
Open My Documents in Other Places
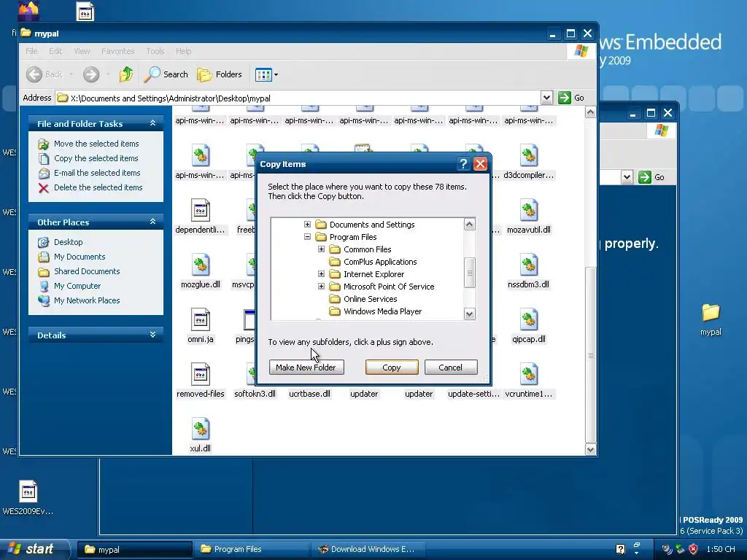pyautogui.click(x=80, y=257)
